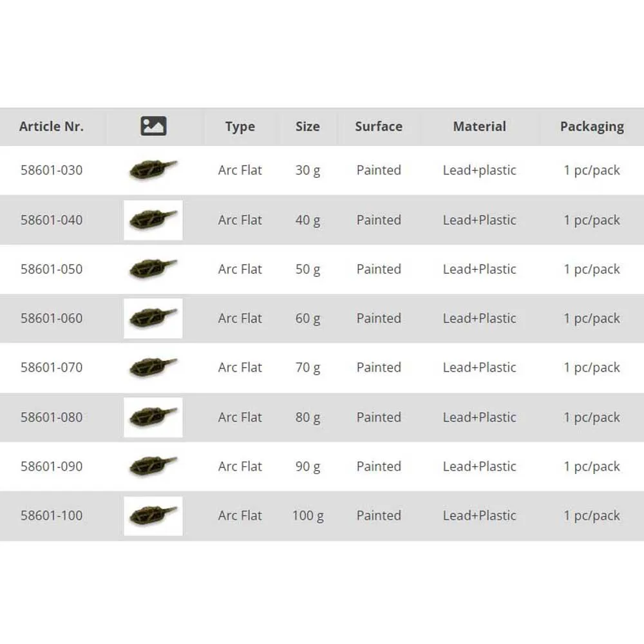The image size is (644, 644).
Task: Open the 58601-090 product thumbnail
Action: point(153,466)
